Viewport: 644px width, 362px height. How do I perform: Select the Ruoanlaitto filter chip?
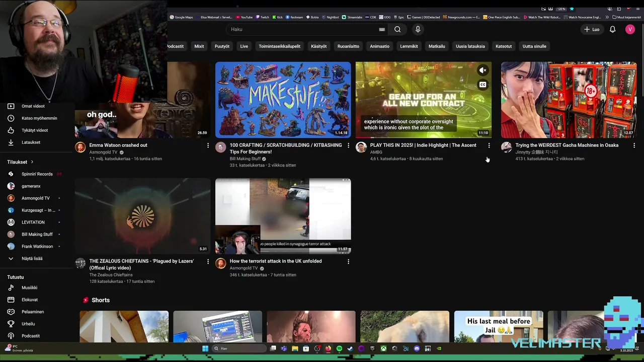point(348,46)
